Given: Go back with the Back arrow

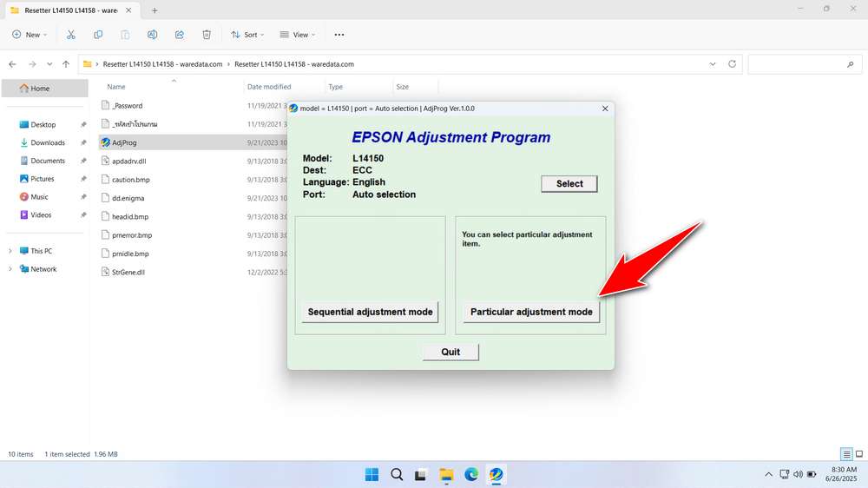Looking at the screenshot, I should coord(12,64).
